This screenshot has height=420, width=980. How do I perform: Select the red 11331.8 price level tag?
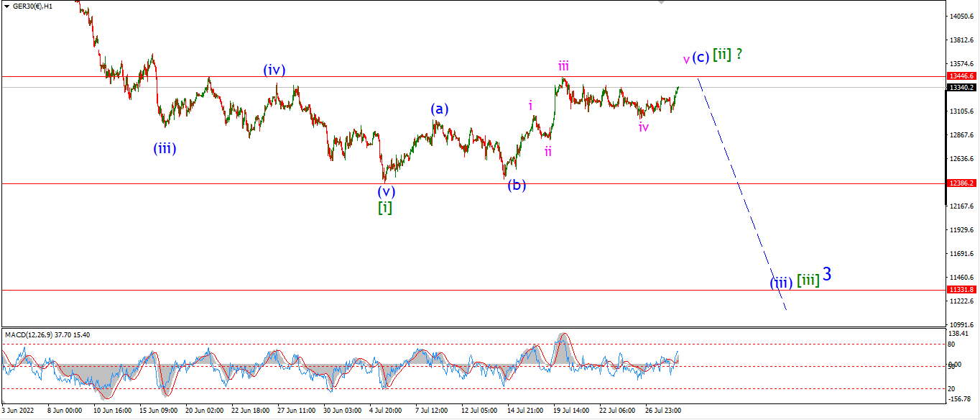[961, 290]
